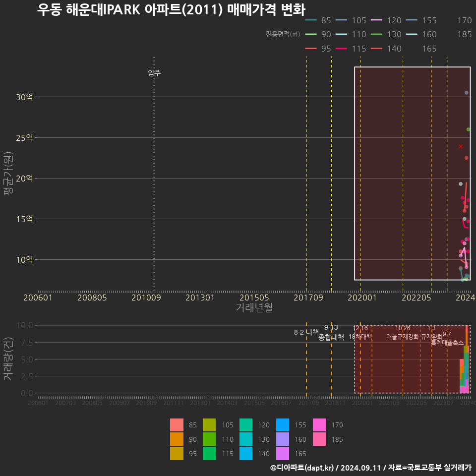Click the '200703' tick in volume chart

click(x=65, y=403)
